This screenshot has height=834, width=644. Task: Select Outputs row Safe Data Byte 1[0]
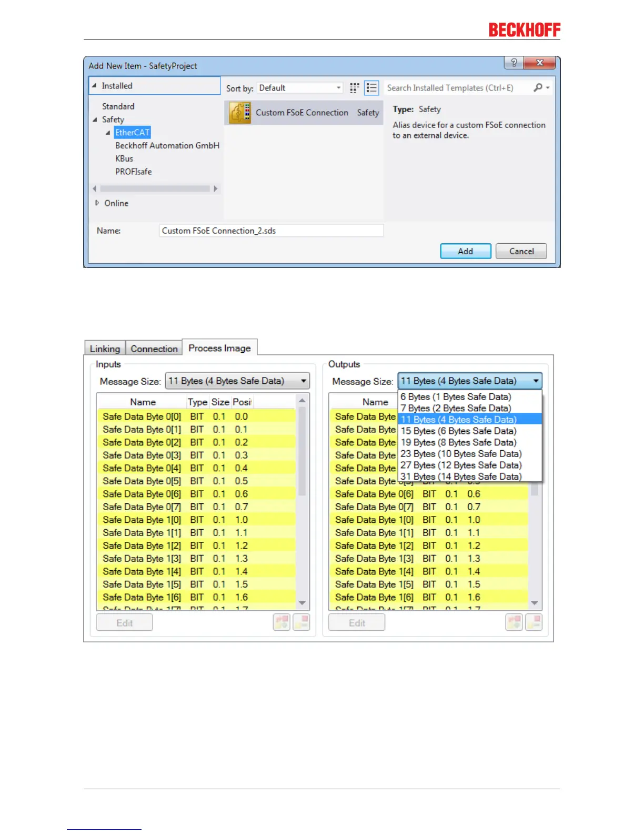pos(429,520)
